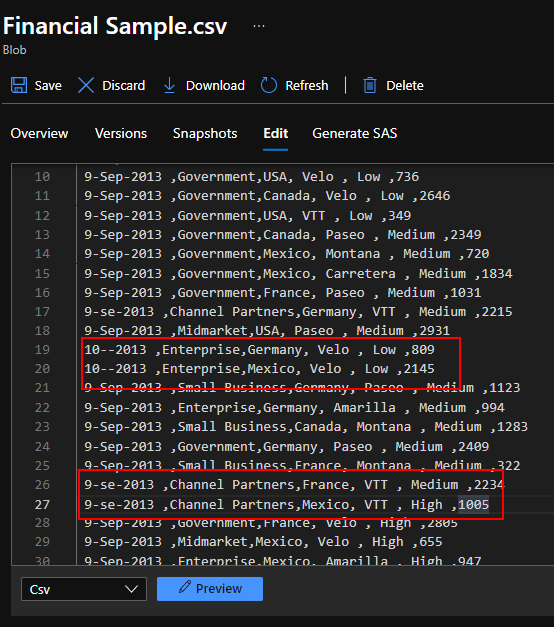Click the chevron arrow in Csv dropdown
Viewport: 554px width, 627px height.
tap(131, 589)
